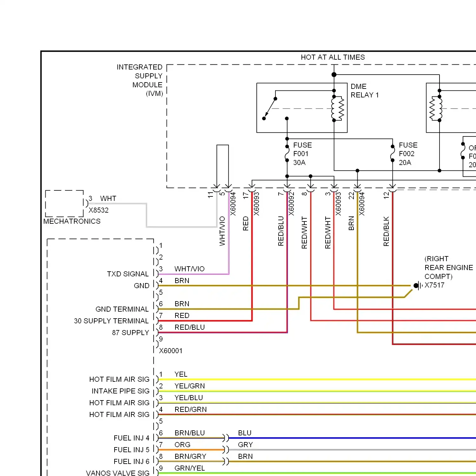The image size is (476, 476).
Task: Select the X60001 connector label
Action: tap(171, 351)
